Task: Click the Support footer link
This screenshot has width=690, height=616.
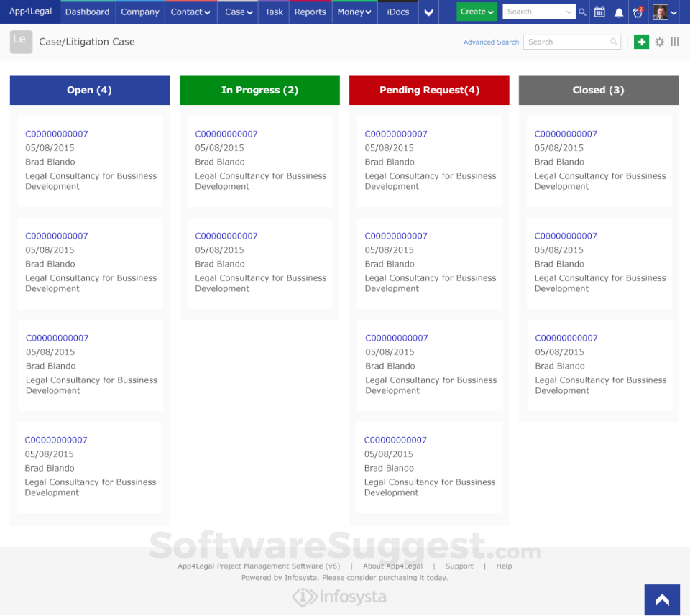Action: coord(459,566)
